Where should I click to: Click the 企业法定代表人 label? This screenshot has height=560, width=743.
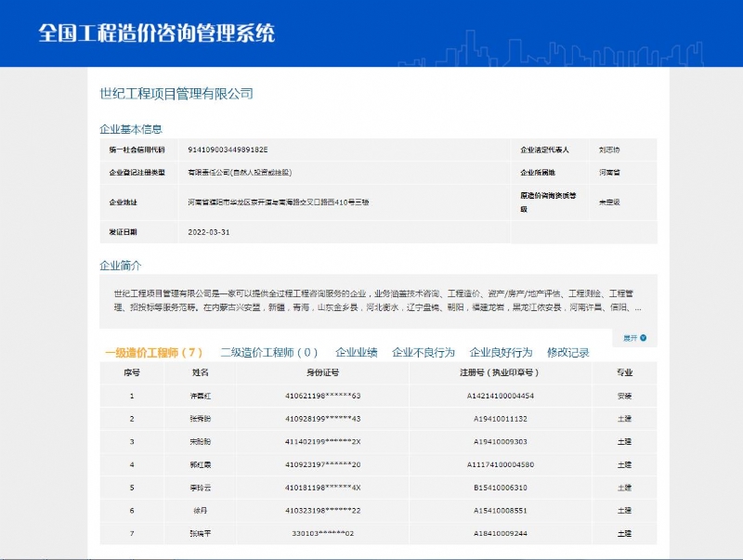(544, 150)
